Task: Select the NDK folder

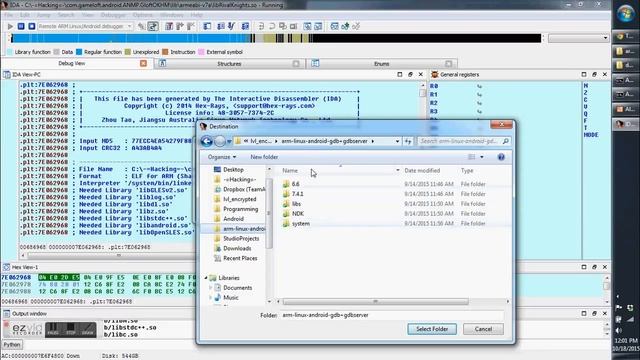Action: tap(298, 213)
